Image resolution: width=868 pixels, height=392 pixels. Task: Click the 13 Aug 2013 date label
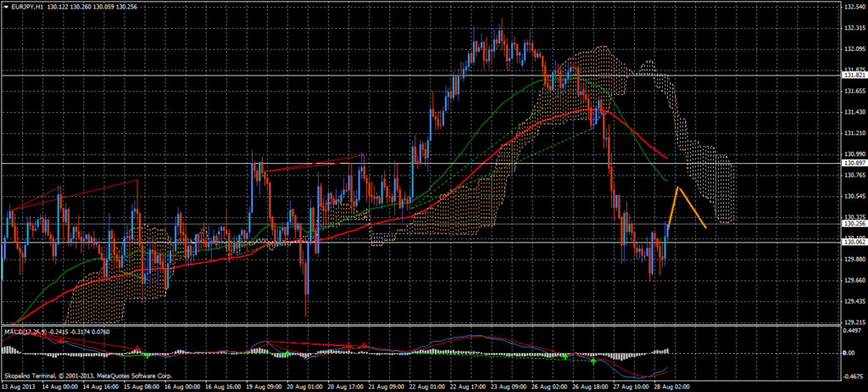point(19,385)
